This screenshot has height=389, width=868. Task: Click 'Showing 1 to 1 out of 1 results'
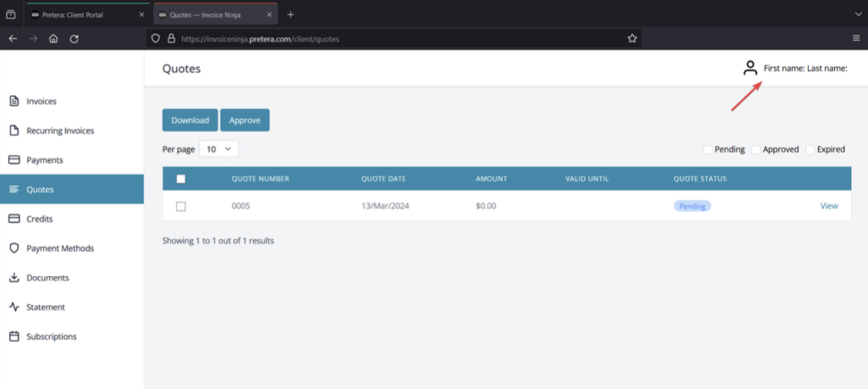218,241
